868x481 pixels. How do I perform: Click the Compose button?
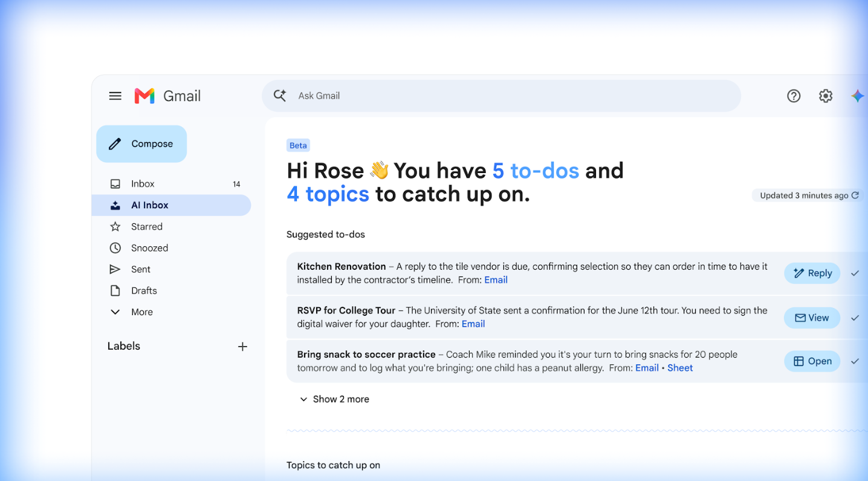pyautogui.click(x=141, y=144)
